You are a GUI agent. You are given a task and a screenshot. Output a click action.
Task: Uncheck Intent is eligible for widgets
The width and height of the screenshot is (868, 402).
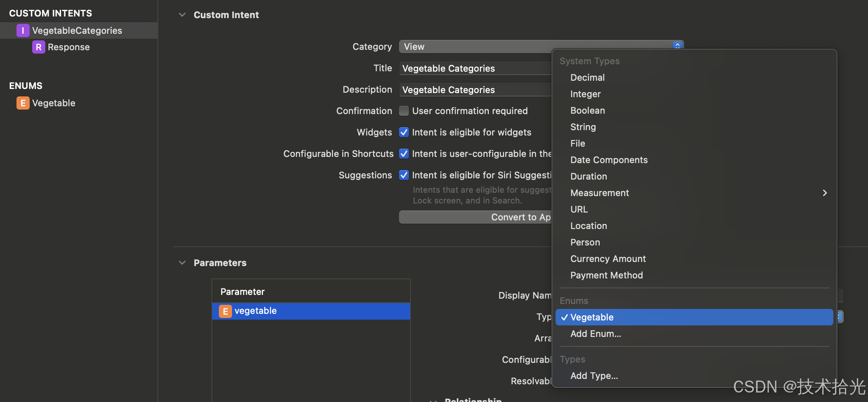pos(404,132)
